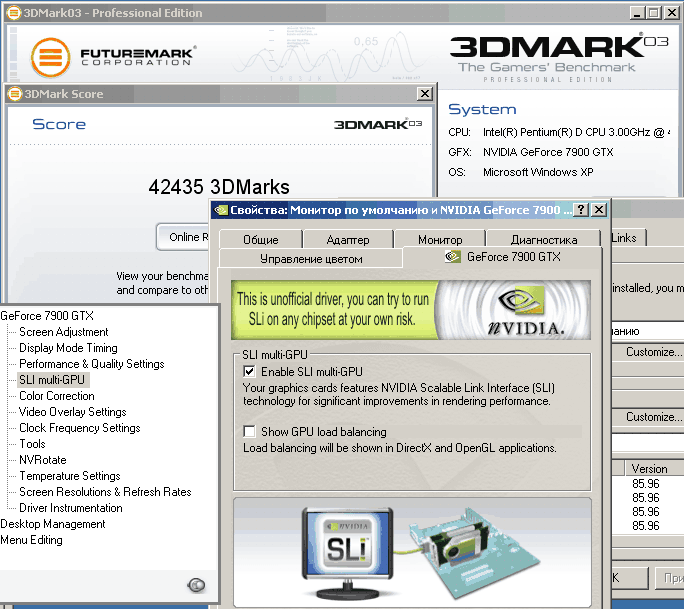Select NVRotate tree item
684x609 pixels.
click(43, 460)
